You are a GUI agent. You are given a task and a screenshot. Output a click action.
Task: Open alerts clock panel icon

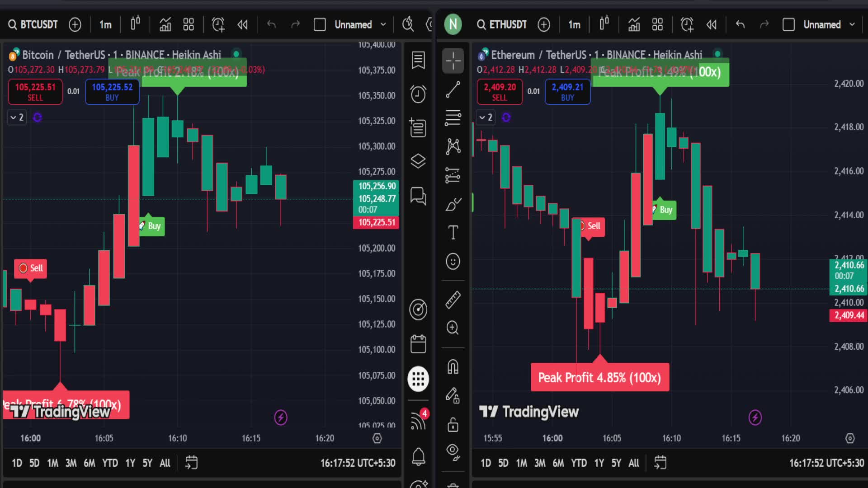pos(418,94)
